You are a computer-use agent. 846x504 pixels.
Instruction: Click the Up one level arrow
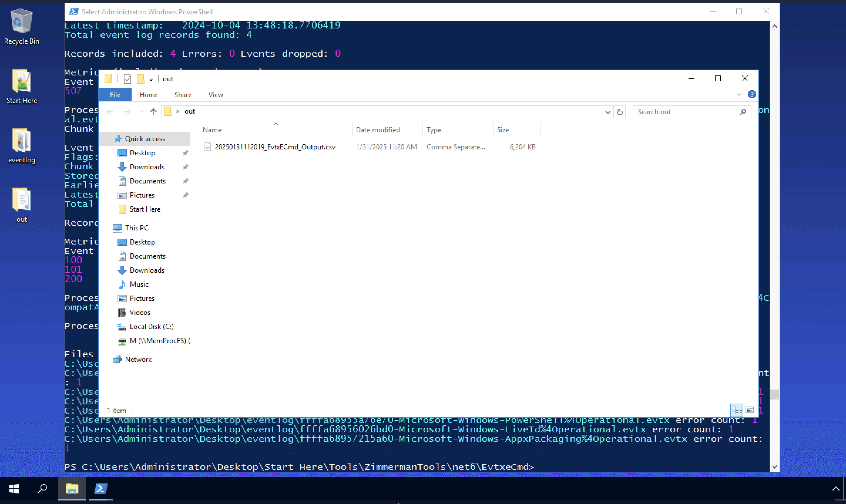(153, 112)
